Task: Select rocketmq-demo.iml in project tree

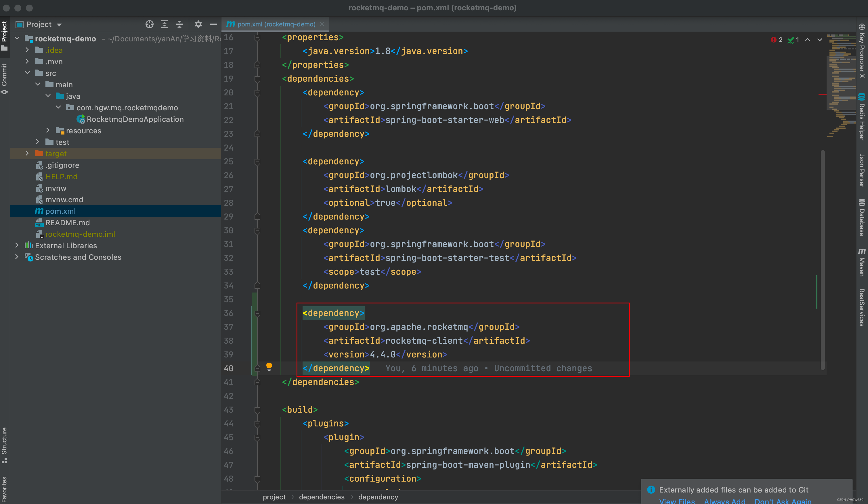Action: point(80,234)
